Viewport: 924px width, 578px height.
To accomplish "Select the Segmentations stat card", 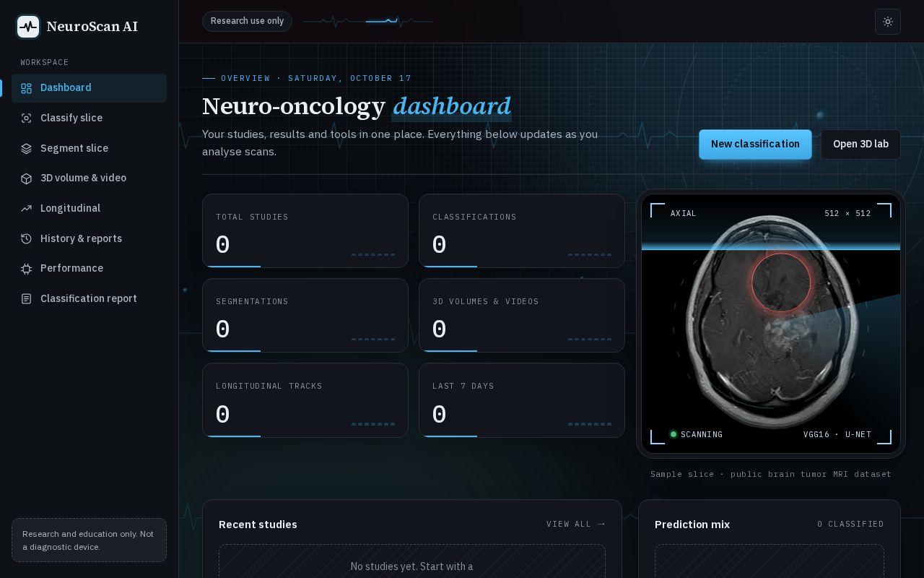I will point(305,316).
